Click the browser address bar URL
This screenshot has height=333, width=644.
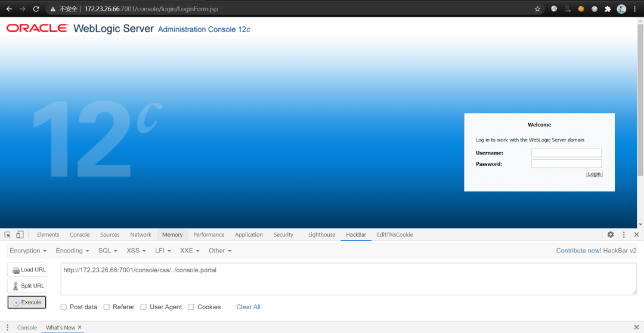[151, 9]
